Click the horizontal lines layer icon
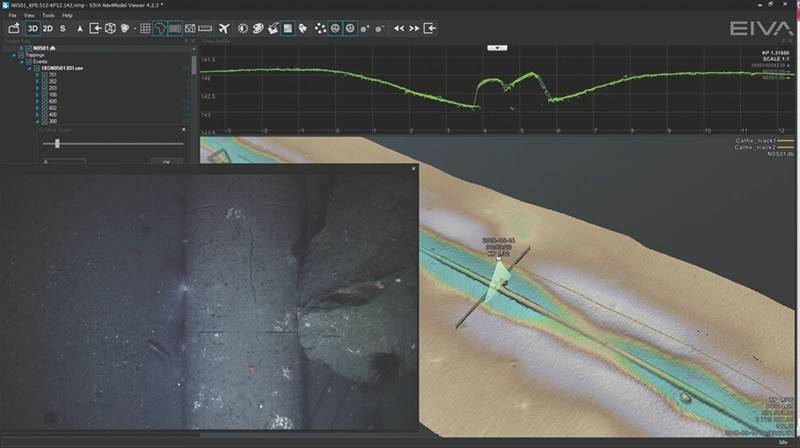Viewport: 800px width, 448px height. 175,29
